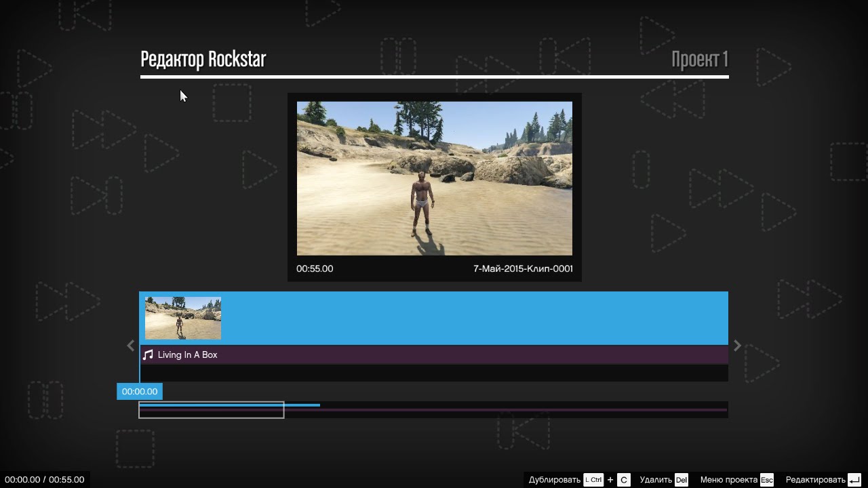
Task: Click the Редактор Rockstar heading
Action: pyautogui.click(x=203, y=59)
